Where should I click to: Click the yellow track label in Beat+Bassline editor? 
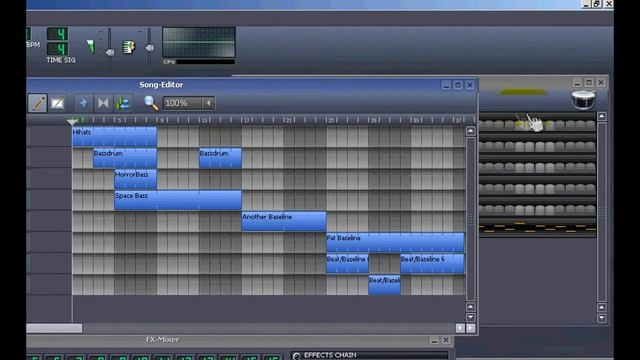(524, 92)
